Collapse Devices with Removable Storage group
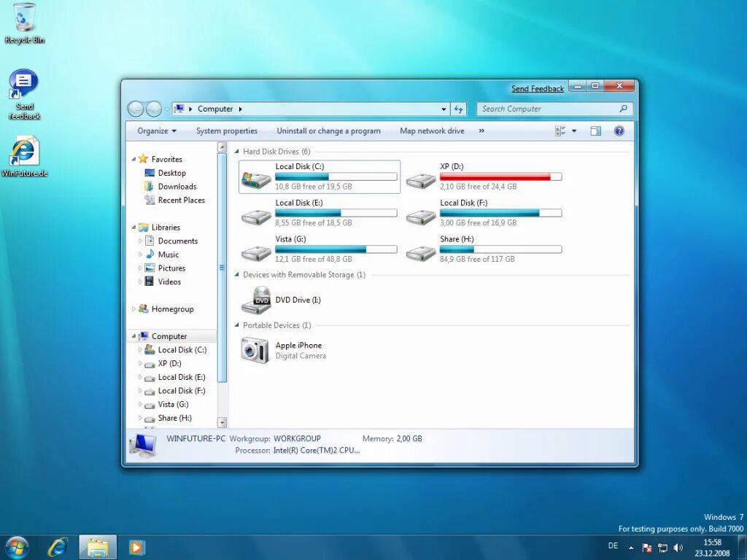 point(237,275)
